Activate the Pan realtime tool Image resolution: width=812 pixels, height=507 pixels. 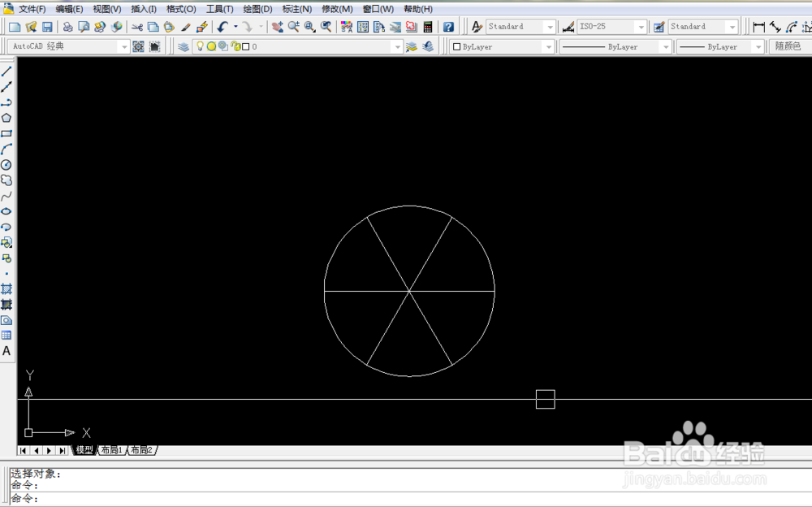(x=278, y=27)
